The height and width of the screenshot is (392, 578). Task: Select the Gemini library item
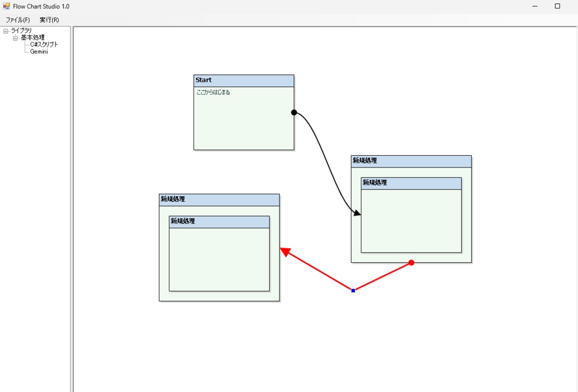(39, 51)
